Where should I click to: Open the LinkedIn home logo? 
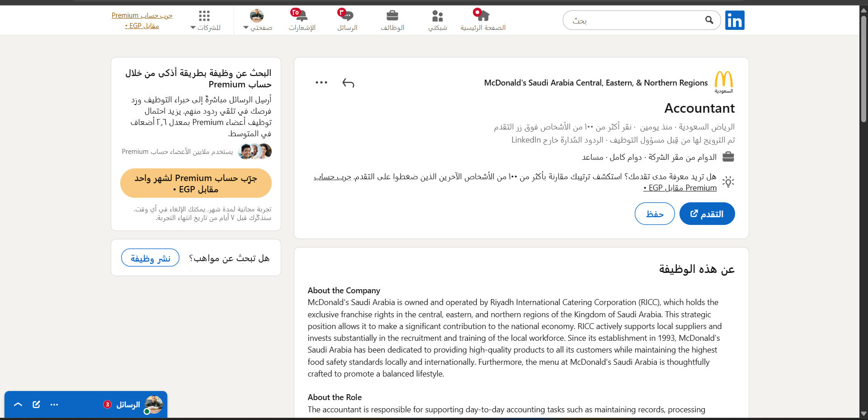click(735, 20)
